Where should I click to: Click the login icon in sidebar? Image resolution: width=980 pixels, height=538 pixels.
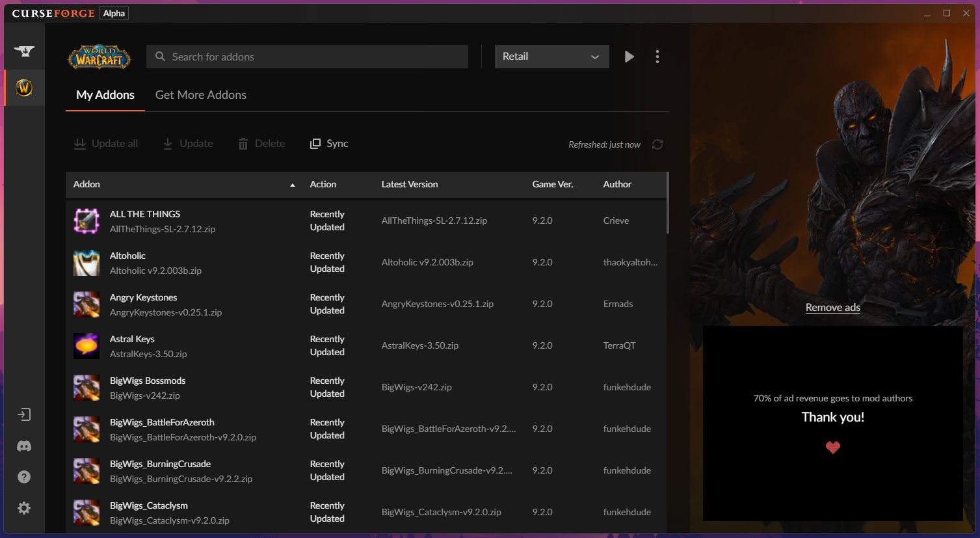tap(24, 414)
